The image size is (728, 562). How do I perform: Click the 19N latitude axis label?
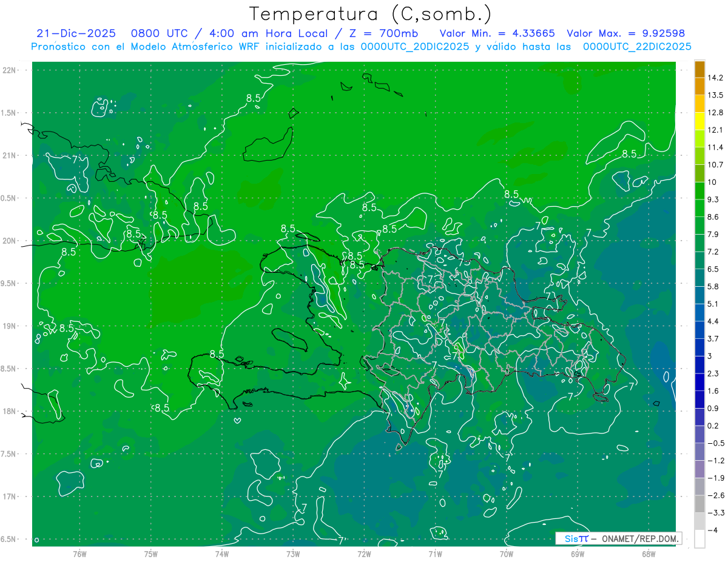tap(10, 326)
